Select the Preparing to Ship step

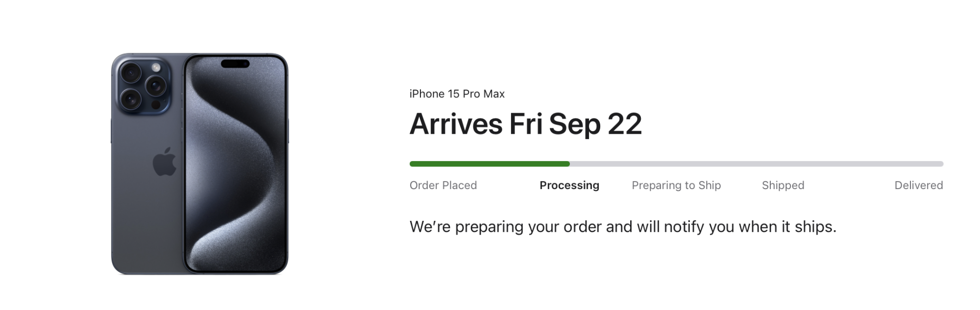(676, 186)
